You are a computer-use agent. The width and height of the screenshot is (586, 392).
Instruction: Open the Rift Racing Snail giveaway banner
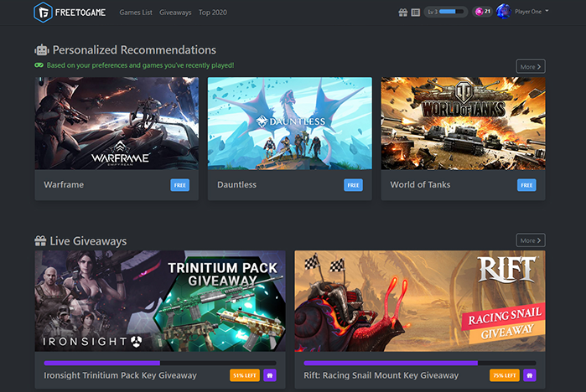click(420, 301)
